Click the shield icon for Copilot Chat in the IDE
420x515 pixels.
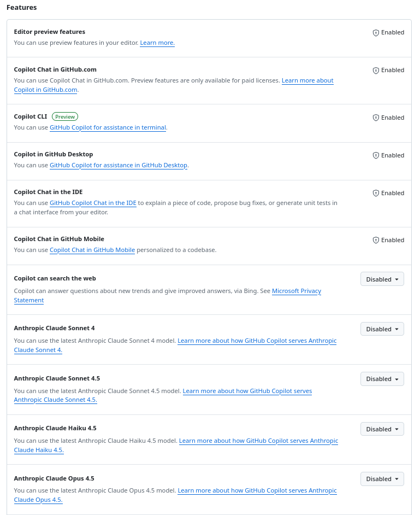pyautogui.click(x=376, y=193)
